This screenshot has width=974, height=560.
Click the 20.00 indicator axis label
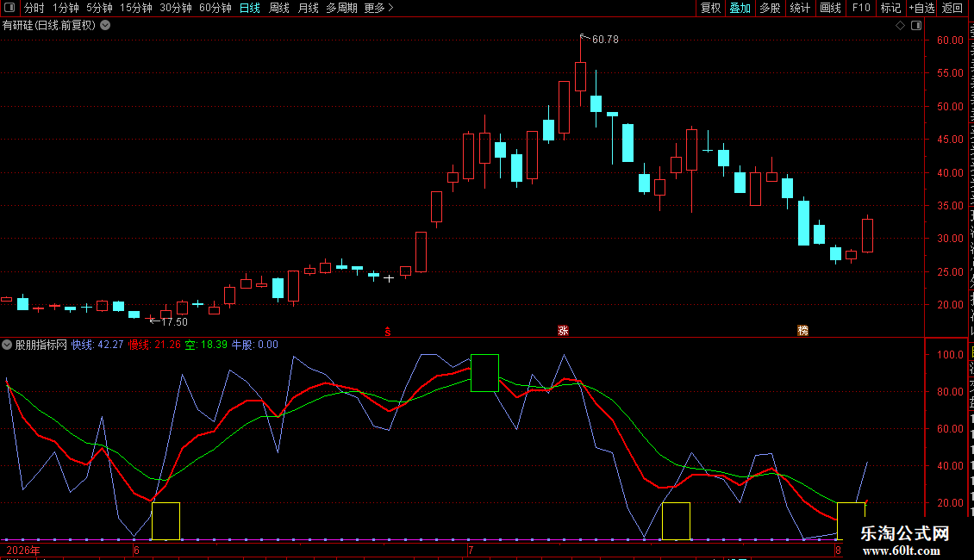951,503
